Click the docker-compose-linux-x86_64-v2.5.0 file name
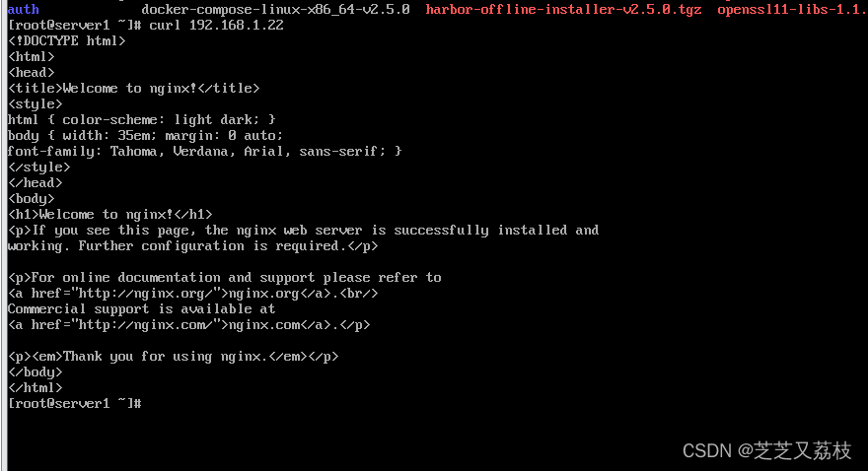 coord(275,9)
